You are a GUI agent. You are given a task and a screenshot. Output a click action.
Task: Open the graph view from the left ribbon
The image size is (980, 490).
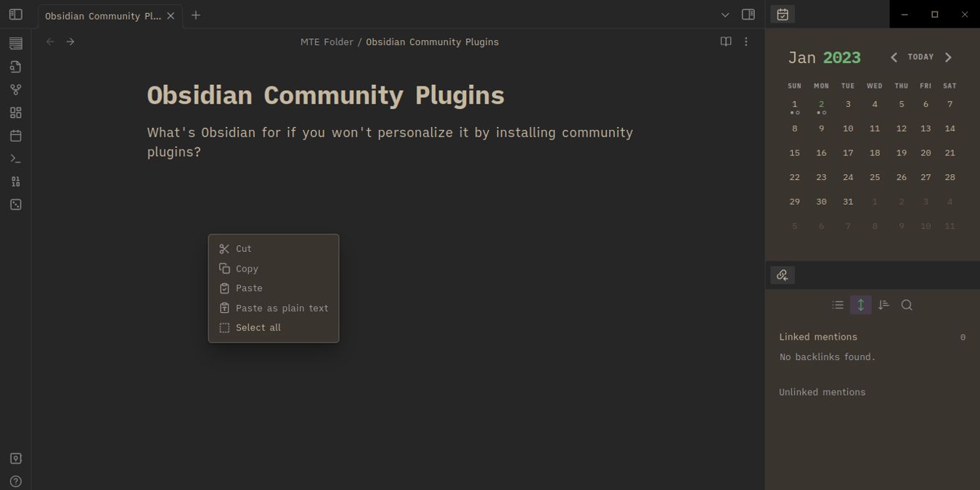point(15,89)
